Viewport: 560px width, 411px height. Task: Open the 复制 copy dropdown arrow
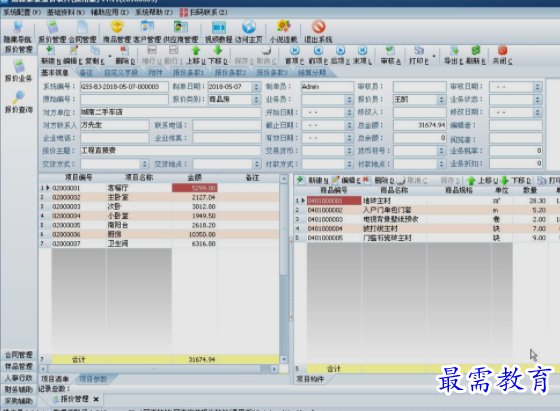[110, 56]
